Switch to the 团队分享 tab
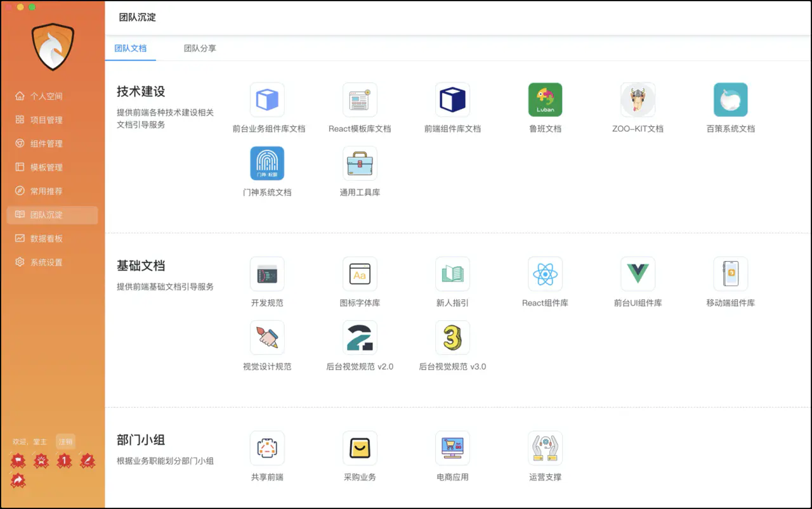Image resolution: width=812 pixels, height=509 pixels. [x=200, y=48]
